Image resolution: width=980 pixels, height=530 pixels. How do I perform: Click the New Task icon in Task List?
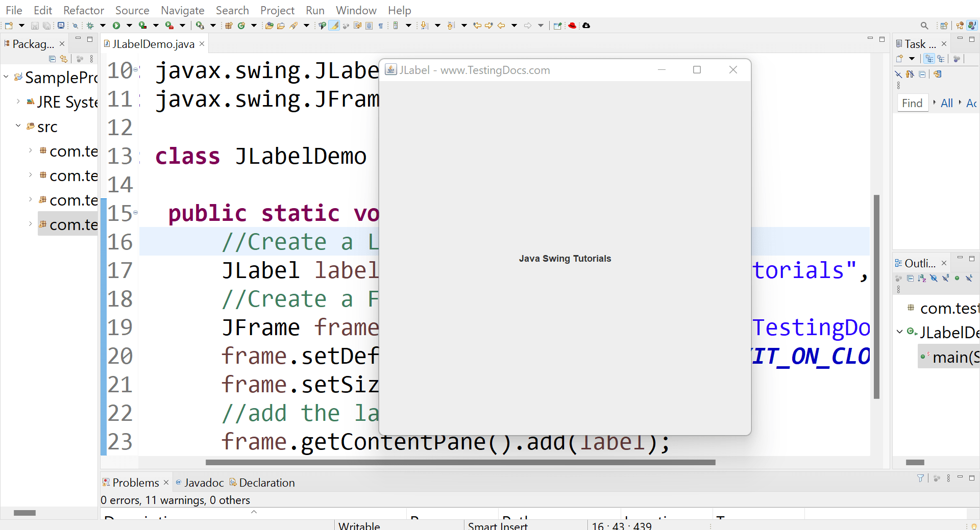coord(900,59)
